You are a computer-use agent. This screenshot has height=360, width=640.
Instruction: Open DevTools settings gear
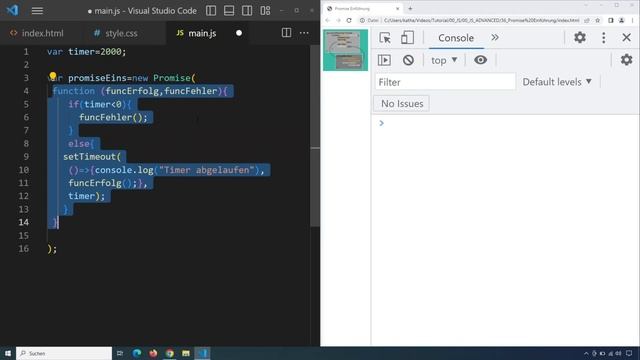[580, 37]
